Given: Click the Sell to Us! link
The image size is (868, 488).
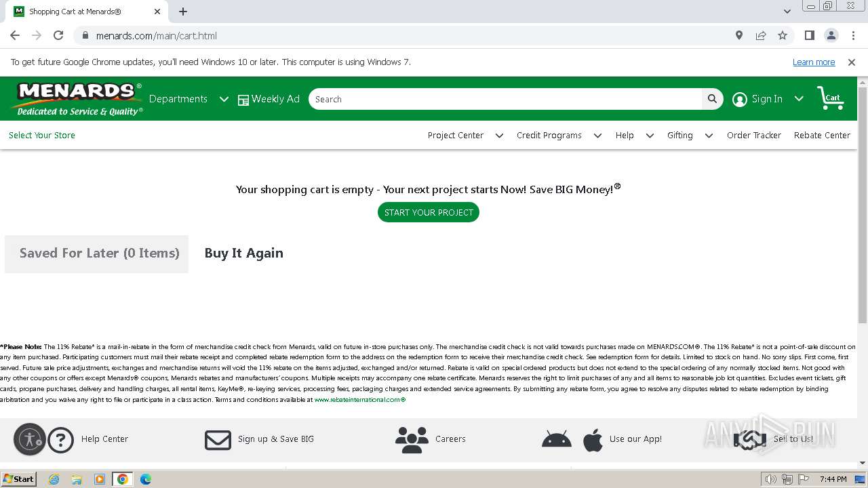Looking at the screenshot, I should coord(793,439).
